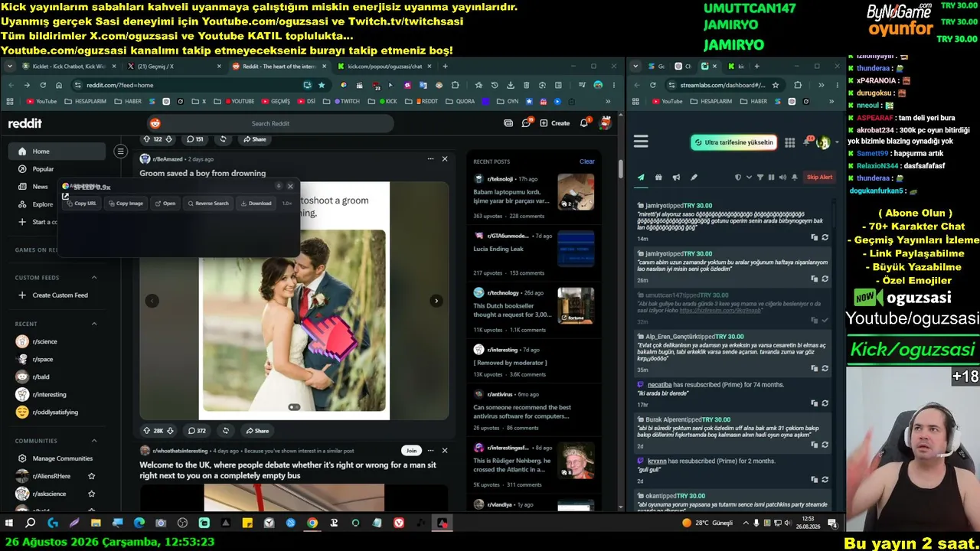Click the Reddit logo
This screenshot has width=980, height=551.
[x=25, y=123]
